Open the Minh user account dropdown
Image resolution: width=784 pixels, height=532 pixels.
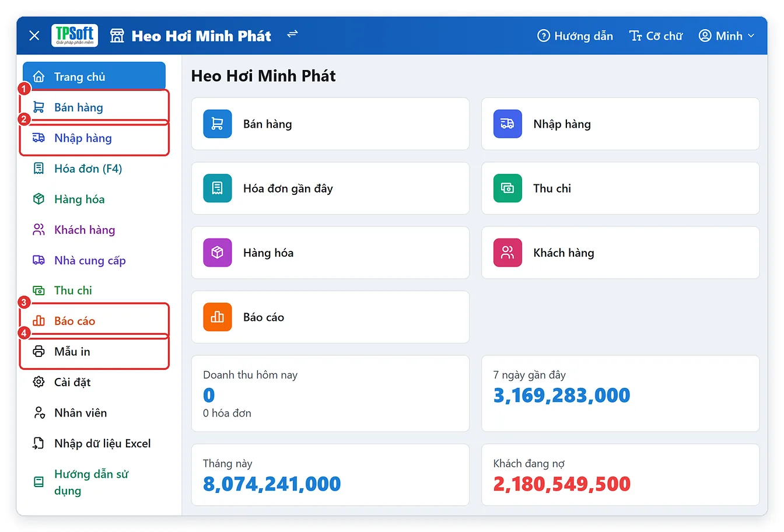tap(726, 36)
